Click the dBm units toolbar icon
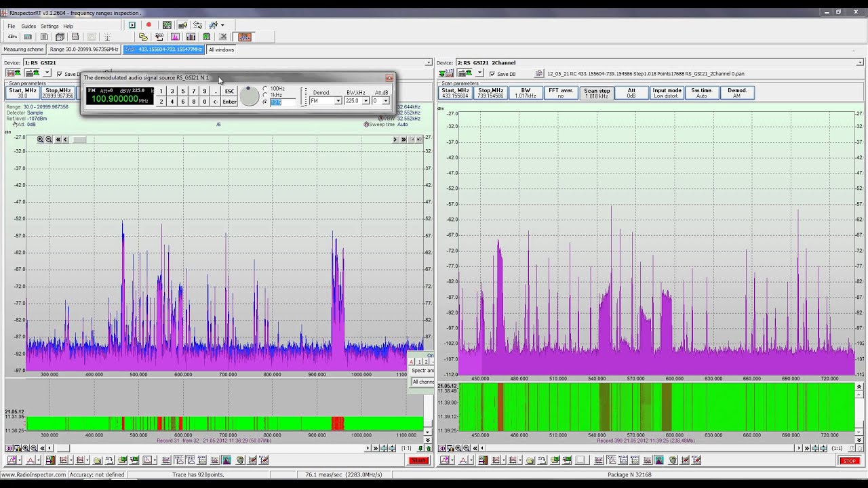 pos(12,37)
